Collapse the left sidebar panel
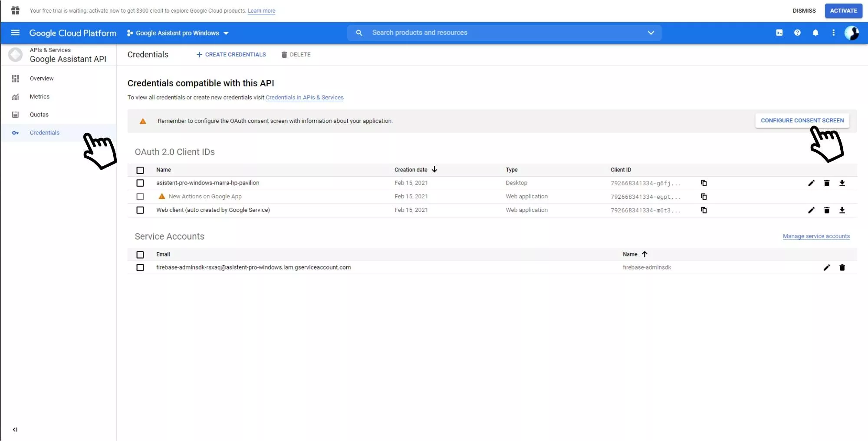The width and height of the screenshot is (868, 441). point(15,430)
